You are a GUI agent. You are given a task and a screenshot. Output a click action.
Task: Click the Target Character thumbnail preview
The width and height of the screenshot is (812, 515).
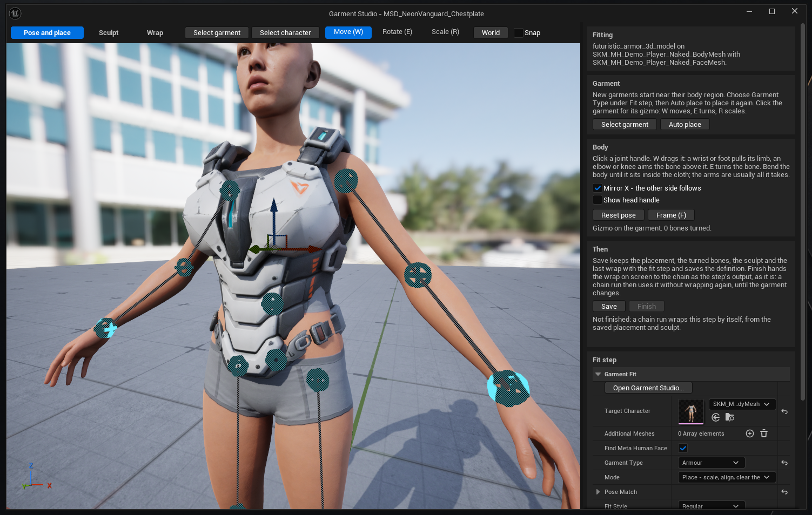[x=691, y=412]
